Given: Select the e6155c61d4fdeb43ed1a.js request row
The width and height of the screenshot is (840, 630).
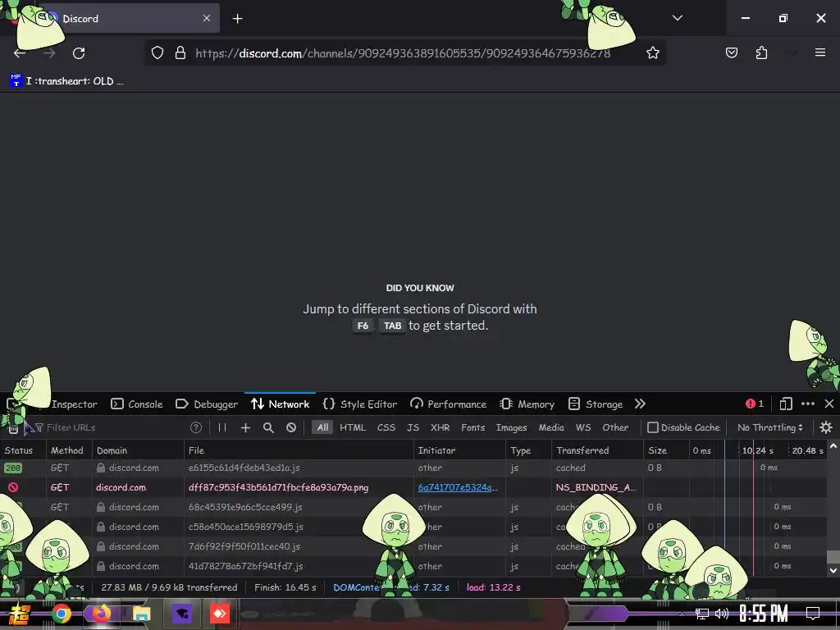Looking at the screenshot, I should click(413, 468).
